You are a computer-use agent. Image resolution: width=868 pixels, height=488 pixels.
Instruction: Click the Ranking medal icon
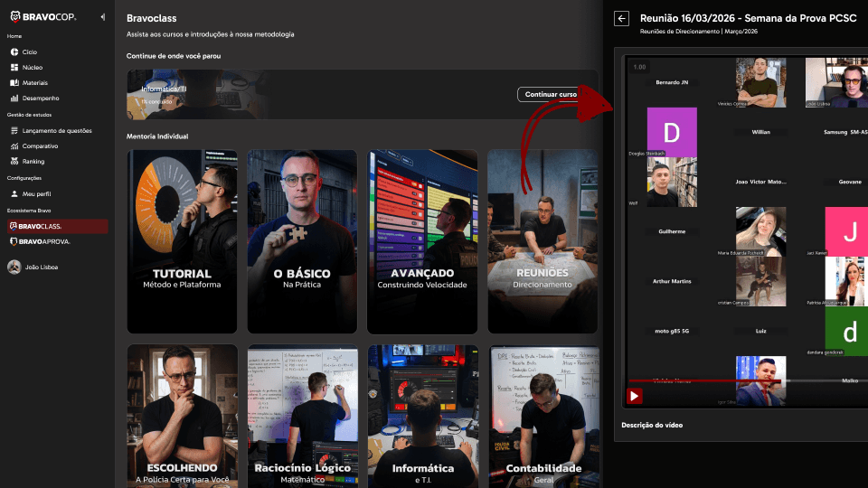[x=14, y=162]
